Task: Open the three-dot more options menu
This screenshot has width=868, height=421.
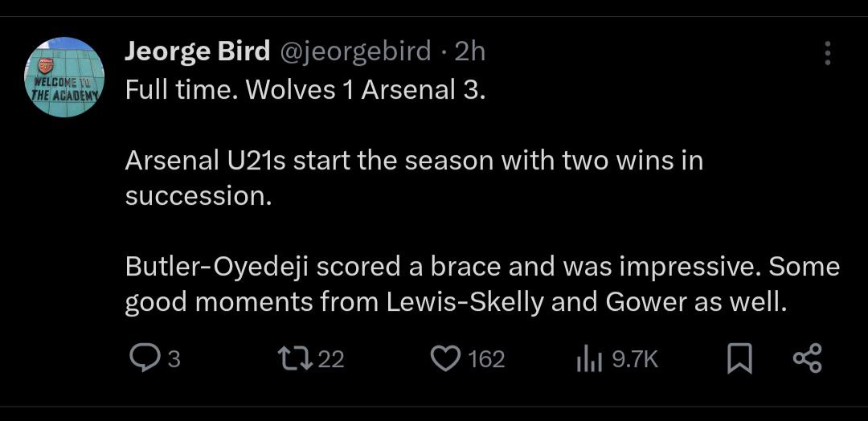Action: 828,53
